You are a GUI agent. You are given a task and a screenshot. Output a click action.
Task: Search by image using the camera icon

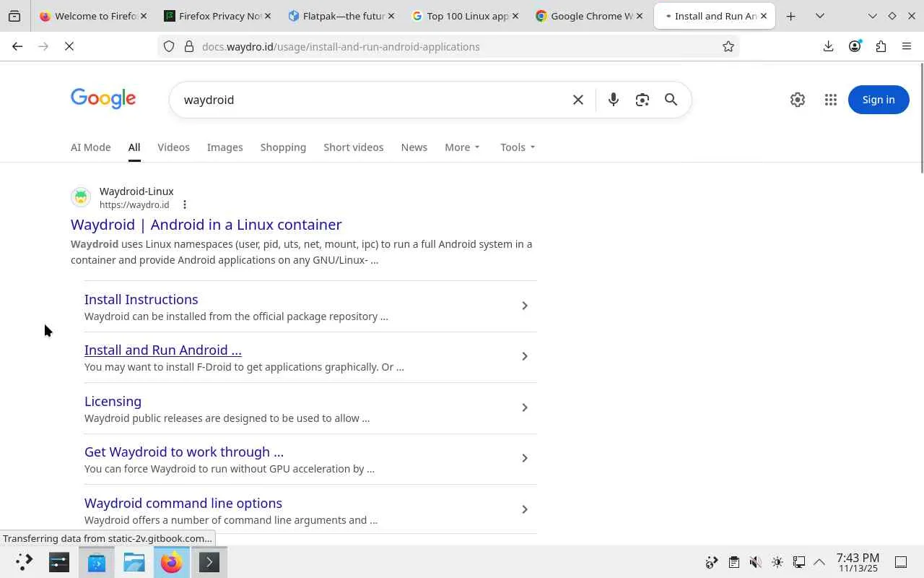(x=642, y=100)
